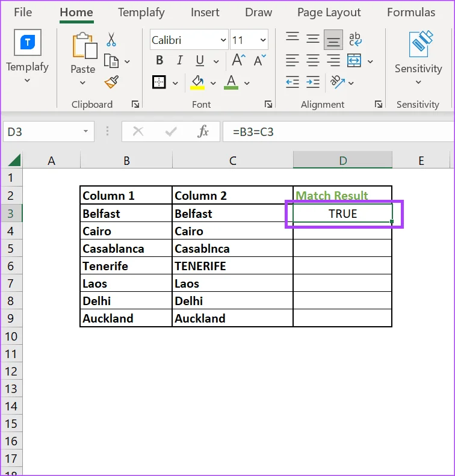Switch to the Templafy tab
This screenshot has width=455, height=476.
tap(141, 13)
